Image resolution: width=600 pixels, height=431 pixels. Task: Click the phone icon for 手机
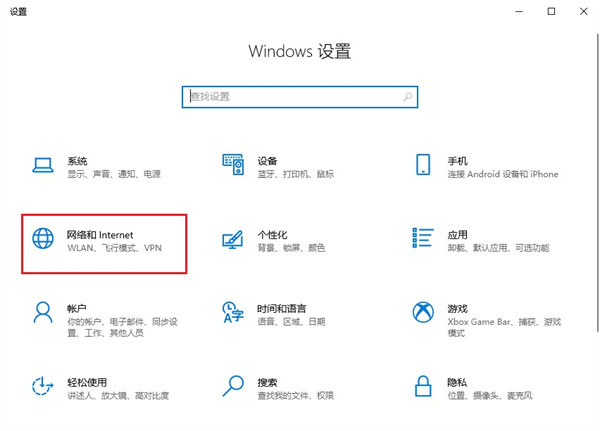(x=423, y=164)
